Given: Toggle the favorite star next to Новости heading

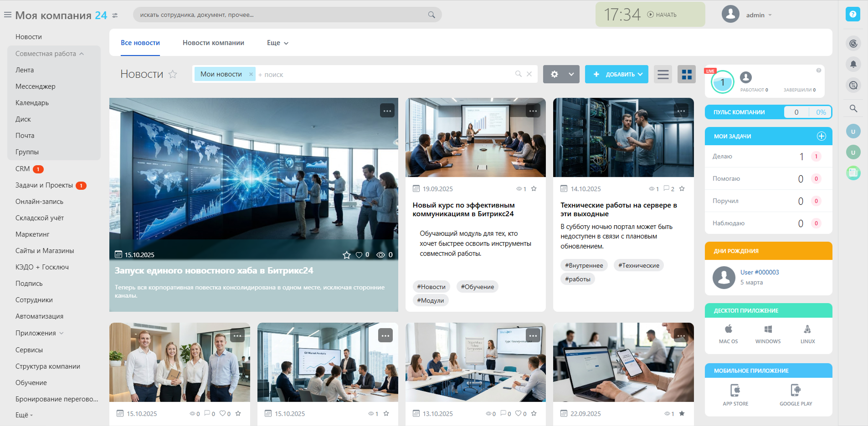Looking at the screenshot, I should coord(173,74).
